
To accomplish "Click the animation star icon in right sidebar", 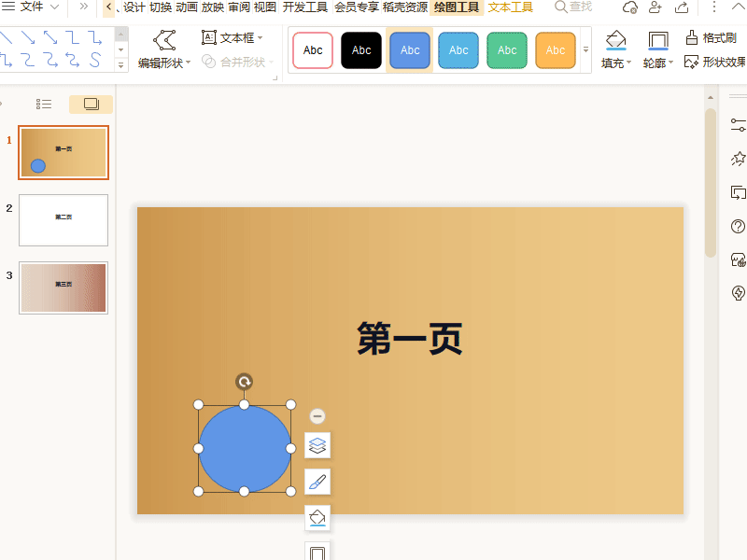I will coord(738,158).
